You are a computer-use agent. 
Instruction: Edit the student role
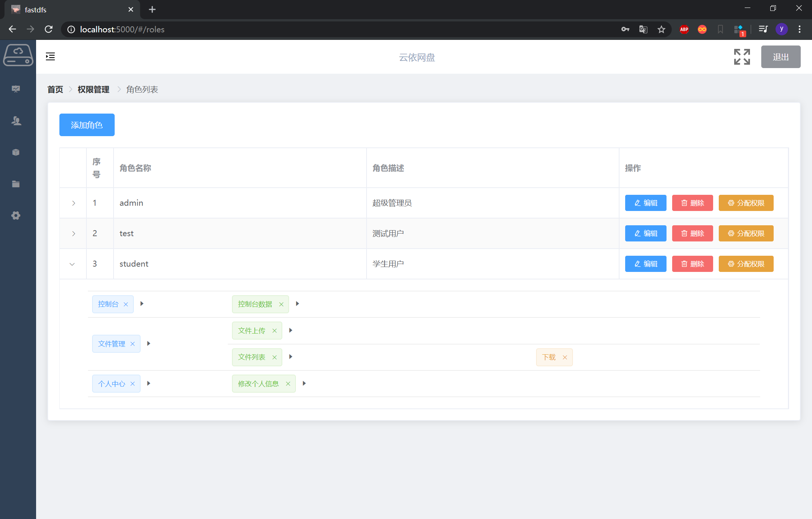pyautogui.click(x=645, y=264)
